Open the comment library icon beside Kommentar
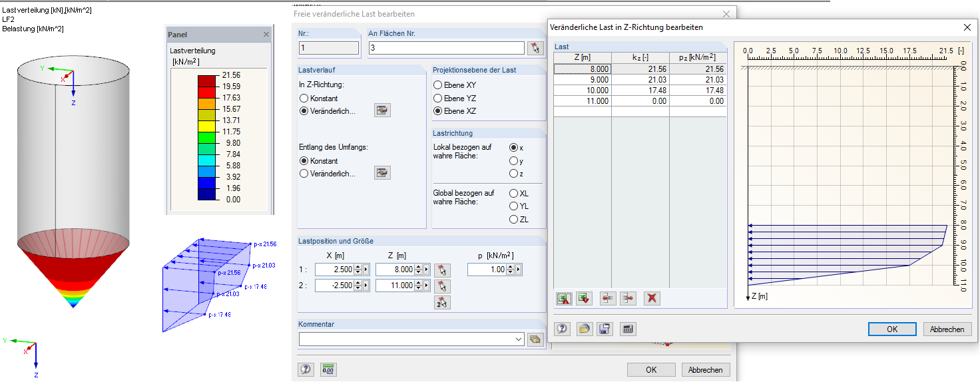Viewport: 980px width, 390px height. 535,339
